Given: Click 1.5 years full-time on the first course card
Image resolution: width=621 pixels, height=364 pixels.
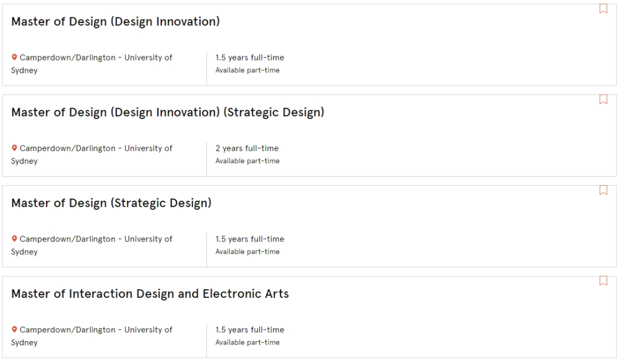Looking at the screenshot, I should (x=250, y=58).
